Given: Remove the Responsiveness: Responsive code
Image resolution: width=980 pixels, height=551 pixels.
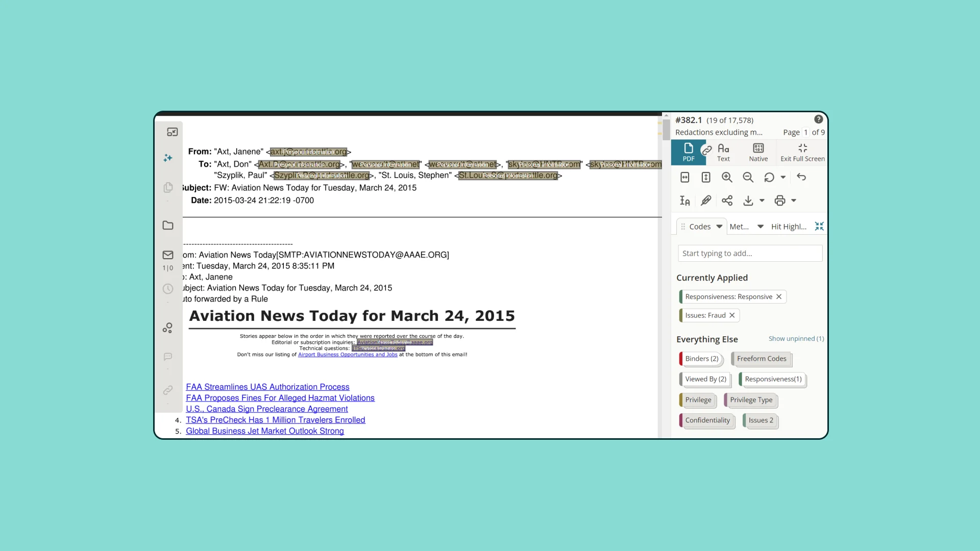Looking at the screenshot, I should 779,297.
